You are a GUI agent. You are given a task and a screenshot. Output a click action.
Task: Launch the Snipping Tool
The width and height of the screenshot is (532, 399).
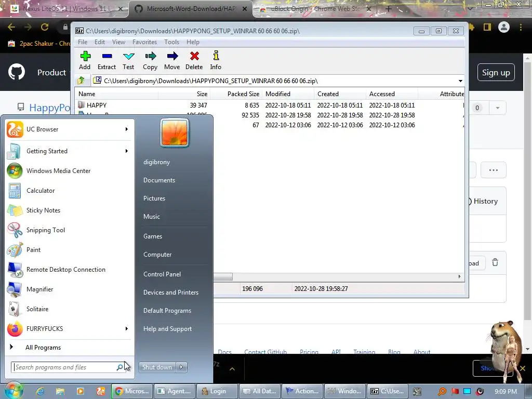tap(69, 230)
